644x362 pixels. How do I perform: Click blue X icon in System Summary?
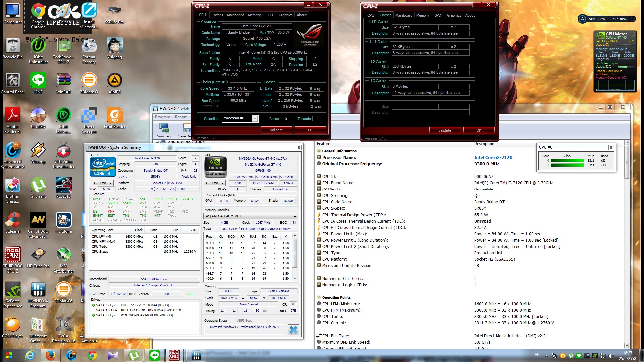pyautogui.click(x=293, y=330)
